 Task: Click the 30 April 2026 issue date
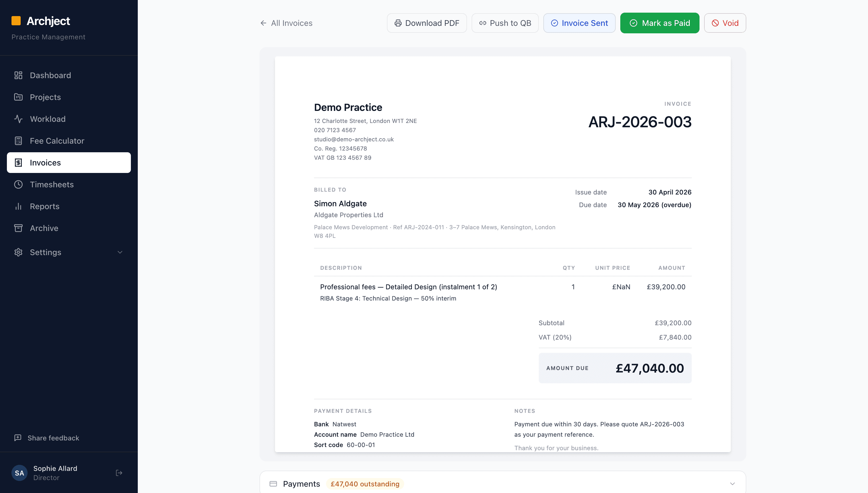click(670, 192)
